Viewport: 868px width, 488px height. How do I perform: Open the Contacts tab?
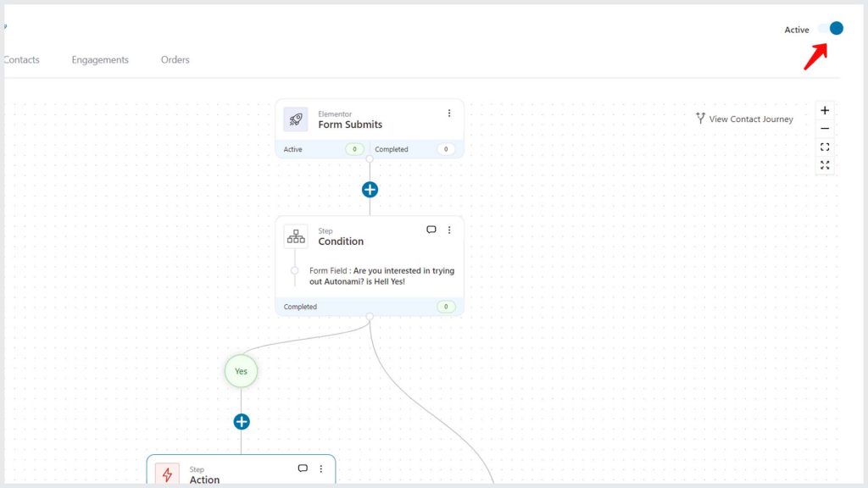[21, 60]
